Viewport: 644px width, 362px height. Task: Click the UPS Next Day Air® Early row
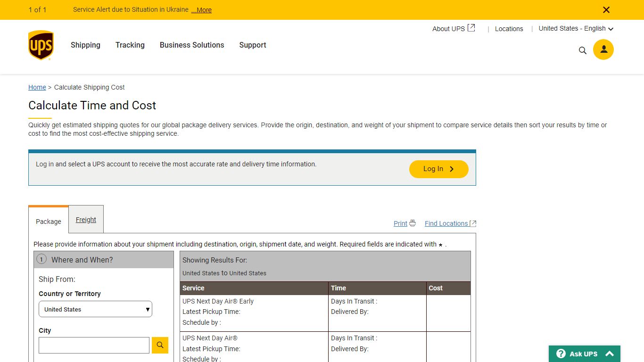(x=325, y=313)
